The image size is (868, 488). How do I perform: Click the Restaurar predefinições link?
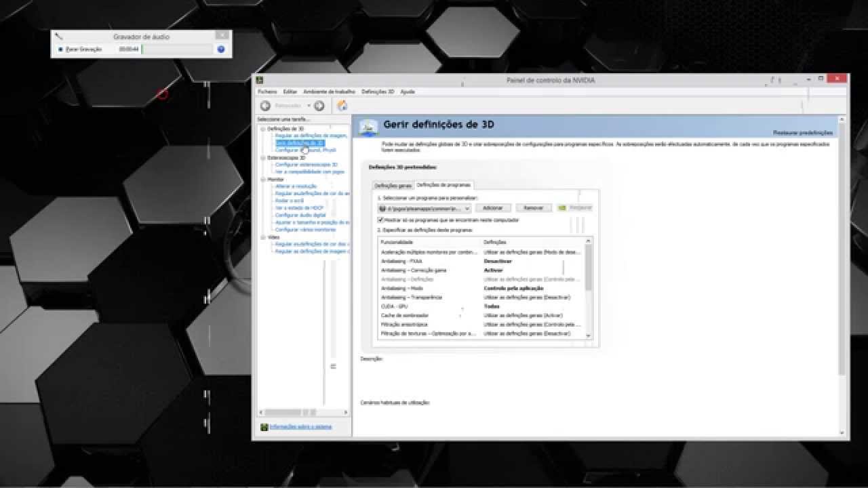(x=803, y=133)
